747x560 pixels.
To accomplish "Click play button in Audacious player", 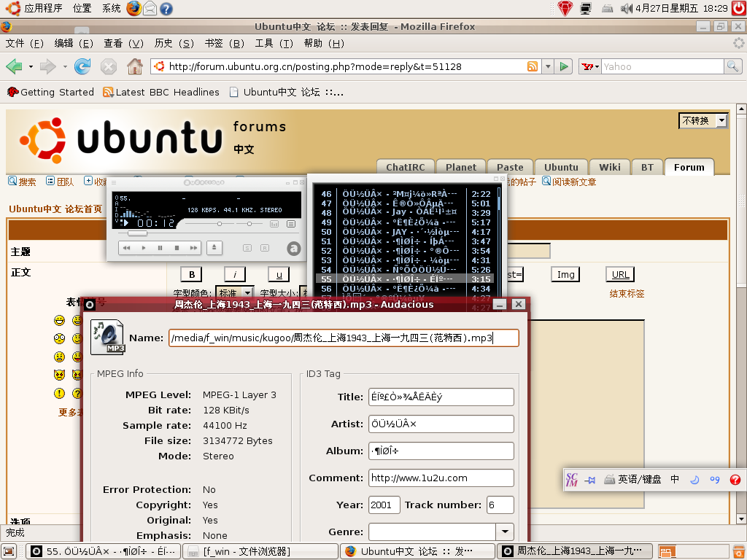I will point(144,248).
